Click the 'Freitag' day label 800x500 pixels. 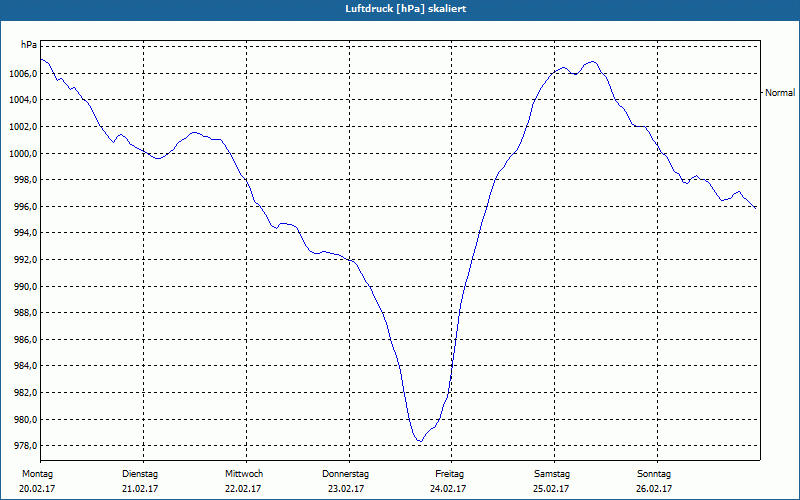449,474
